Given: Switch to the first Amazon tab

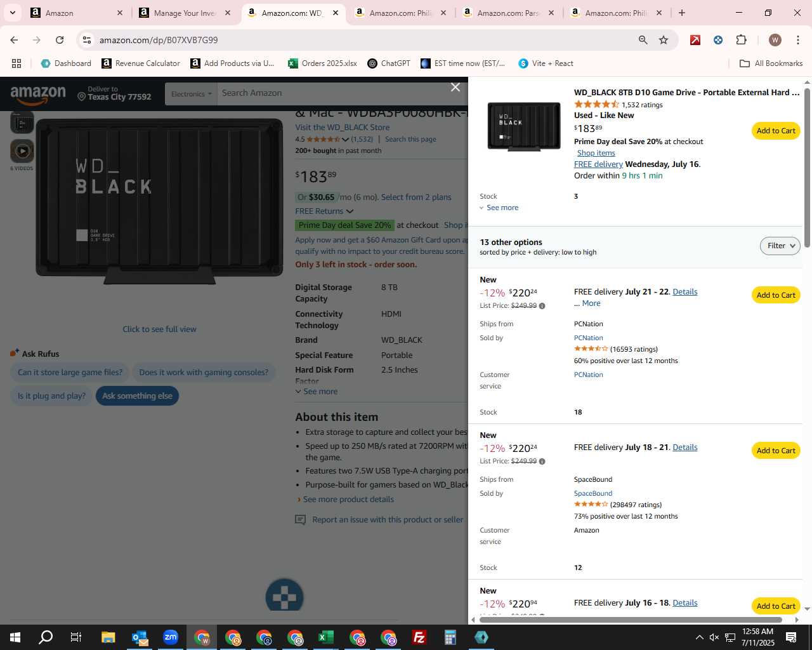Looking at the screenshot, I should (77, 13).
